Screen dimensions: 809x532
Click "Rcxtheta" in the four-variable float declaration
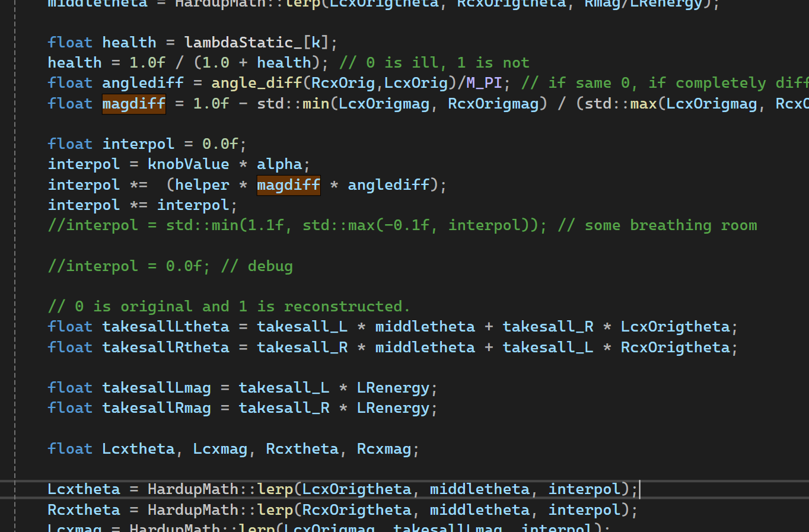click(302, 449)
